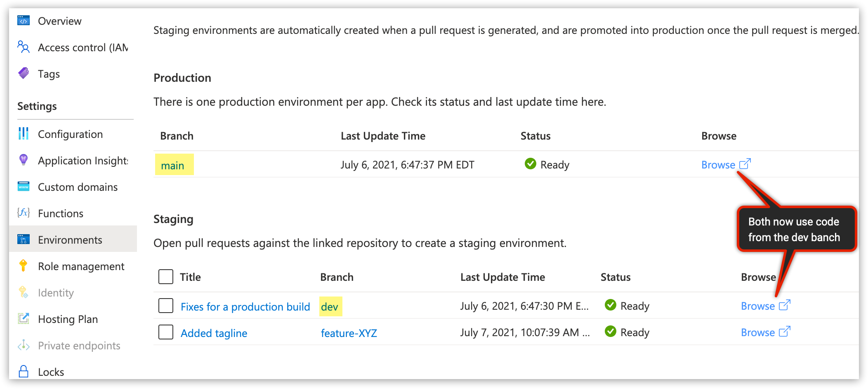The image size is (868, 389).
Task: Click the Overview icon in sidebar
Action: (x=24, y=21)
